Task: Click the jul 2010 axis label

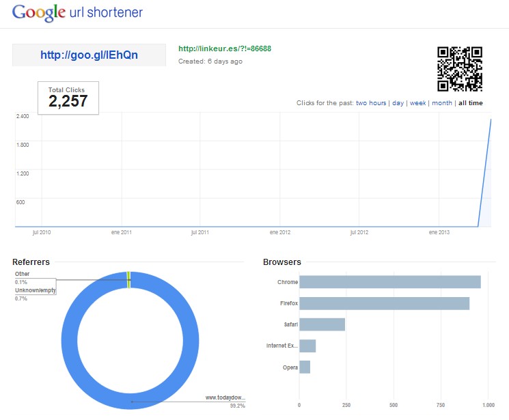Action: click(x=42, y=232)
